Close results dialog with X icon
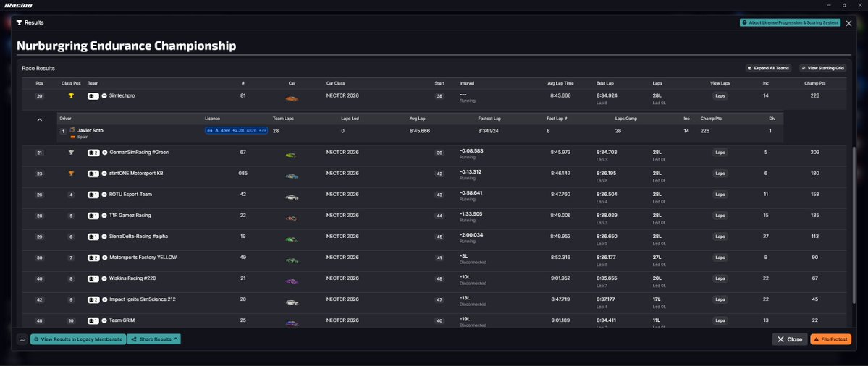868x366 pixels. (848, 23)
